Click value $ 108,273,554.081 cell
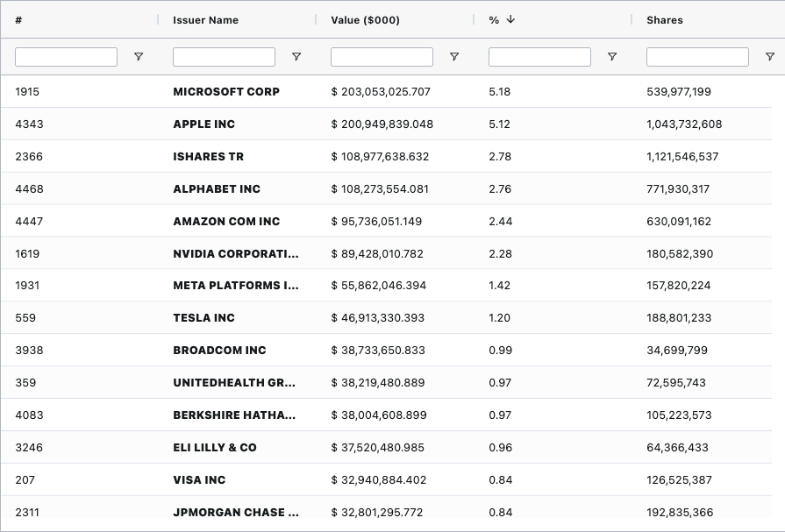 pyautogui.click(x=380, y=189)
